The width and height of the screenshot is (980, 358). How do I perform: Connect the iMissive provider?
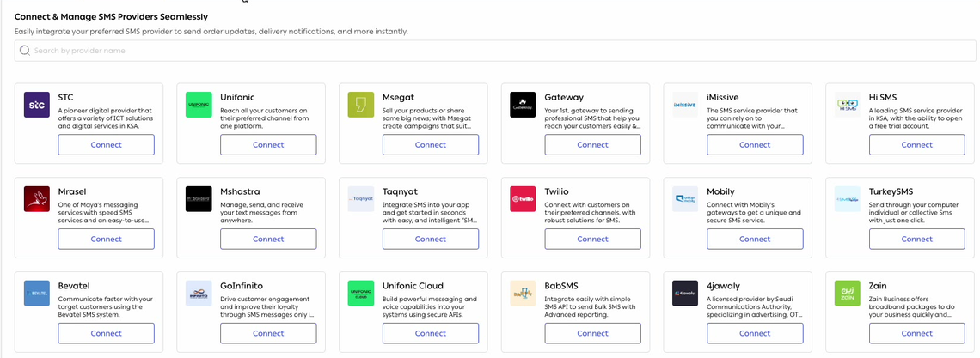[755, 145]
